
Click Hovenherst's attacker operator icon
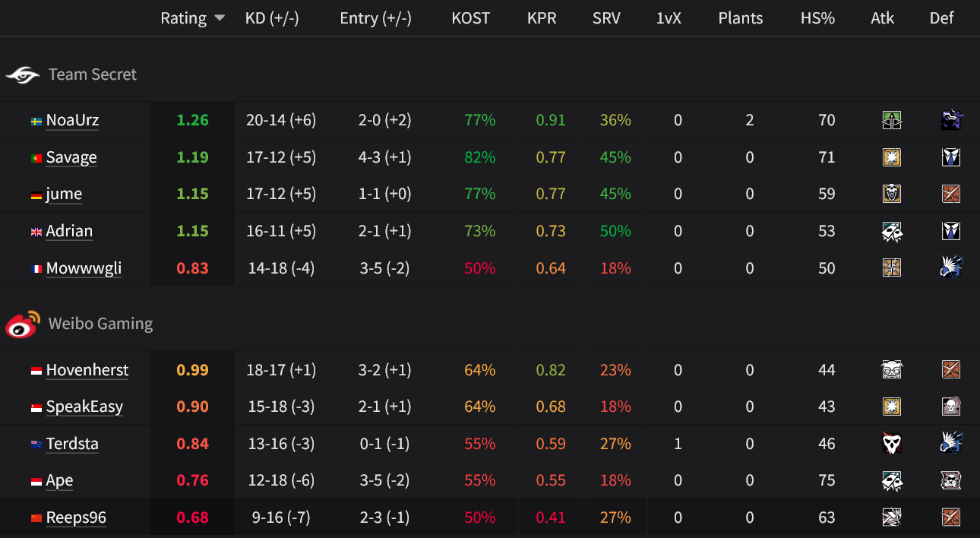point(891,370)
